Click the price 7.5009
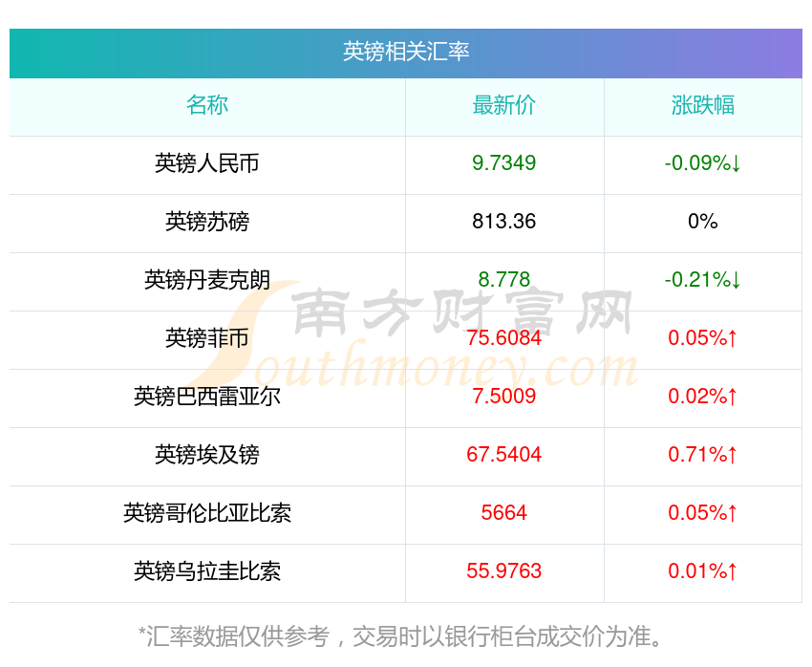The width and height of the screenshot is (812, 667). click(x=503, y=397)
